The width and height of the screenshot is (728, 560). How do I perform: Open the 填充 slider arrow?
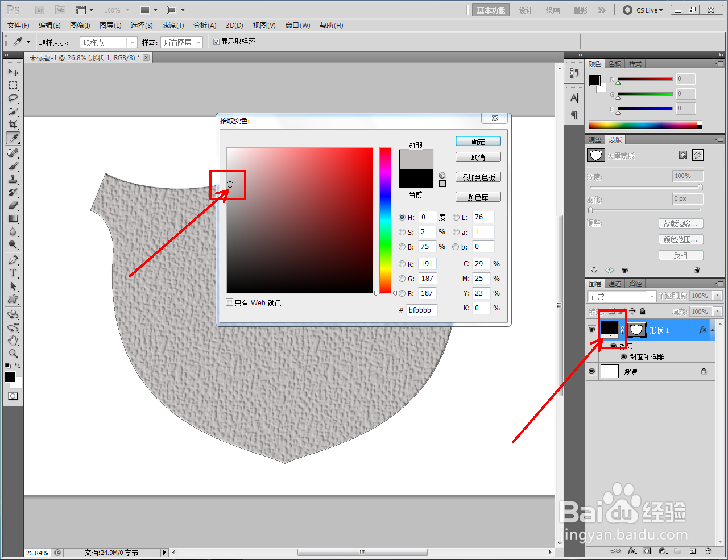pos(717,312)
